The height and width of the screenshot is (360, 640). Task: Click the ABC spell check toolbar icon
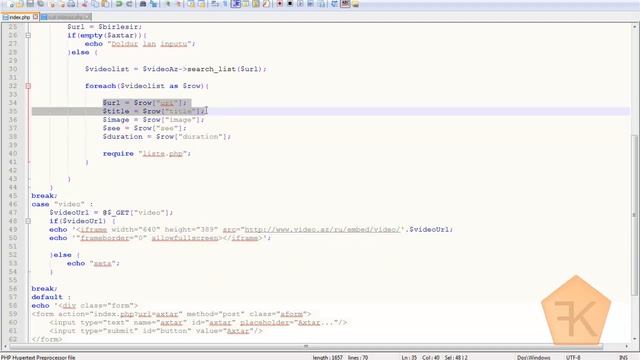click(x=345, y=4)
